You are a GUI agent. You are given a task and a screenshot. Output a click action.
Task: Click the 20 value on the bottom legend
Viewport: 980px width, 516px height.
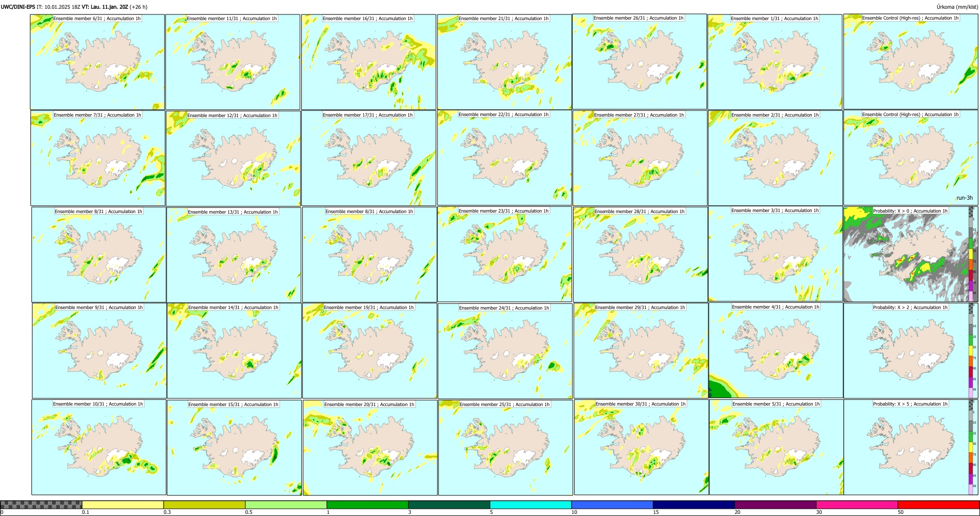738,512
